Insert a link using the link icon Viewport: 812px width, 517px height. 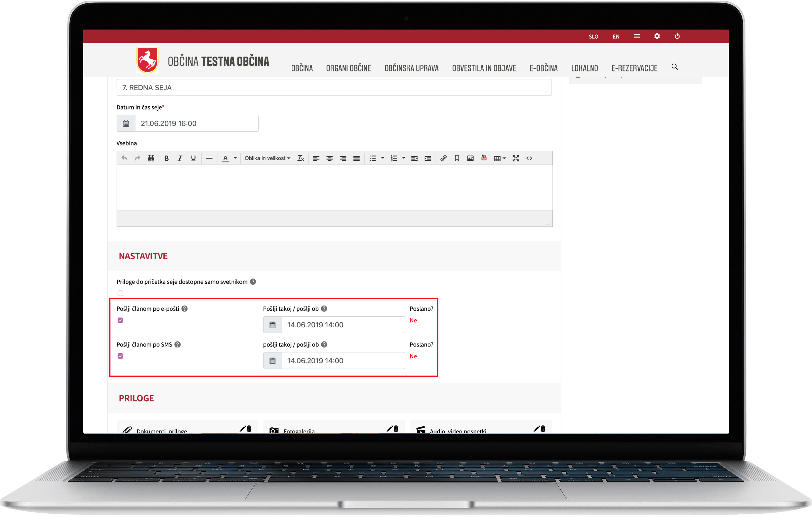pos(443,158)
